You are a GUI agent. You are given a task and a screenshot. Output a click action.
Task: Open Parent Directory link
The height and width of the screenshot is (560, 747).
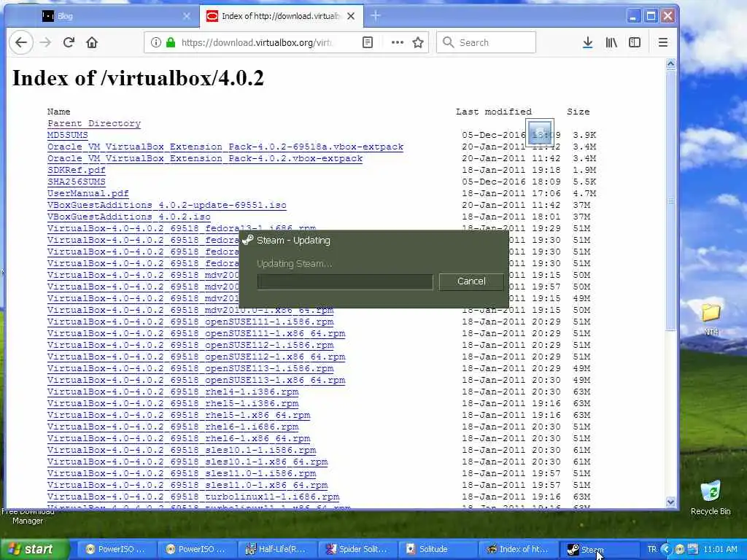pos(94,123)
